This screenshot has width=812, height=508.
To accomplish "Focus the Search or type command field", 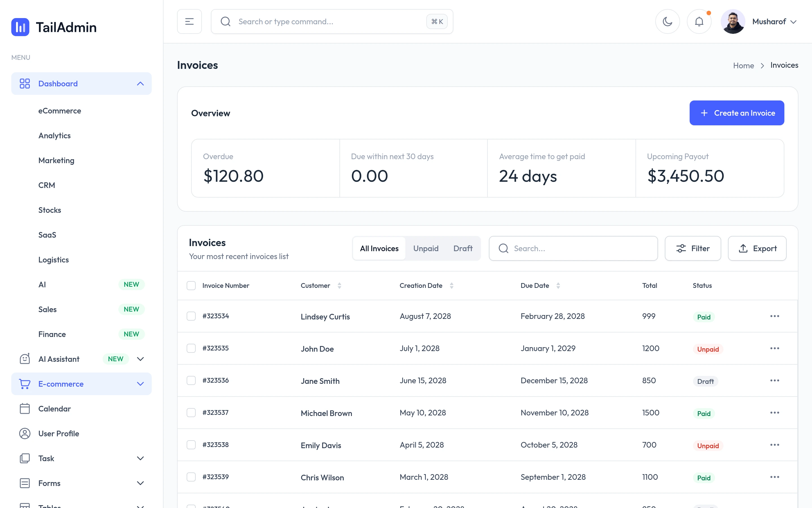I will (x=332, y=21).
